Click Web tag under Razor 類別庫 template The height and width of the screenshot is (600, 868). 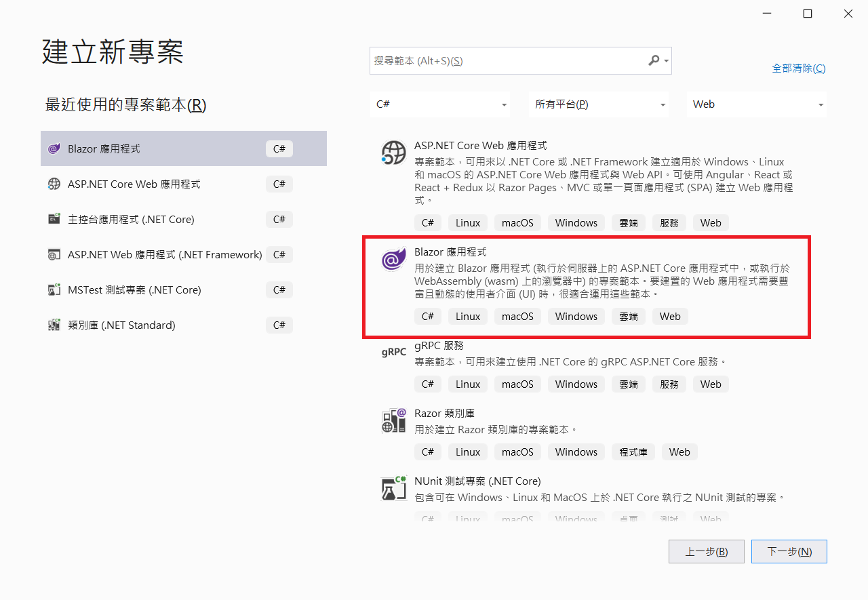(x=679, y=452)
